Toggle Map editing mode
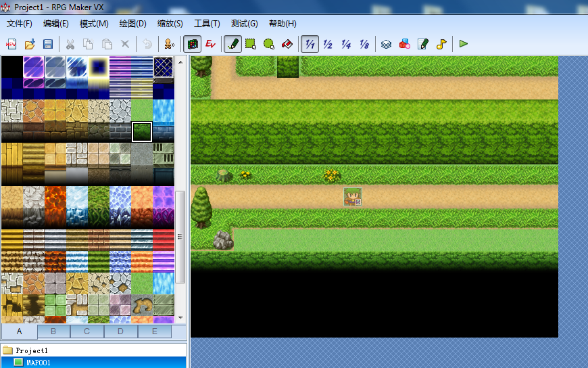This screenshot has width=588, height=368. point(193,44)
